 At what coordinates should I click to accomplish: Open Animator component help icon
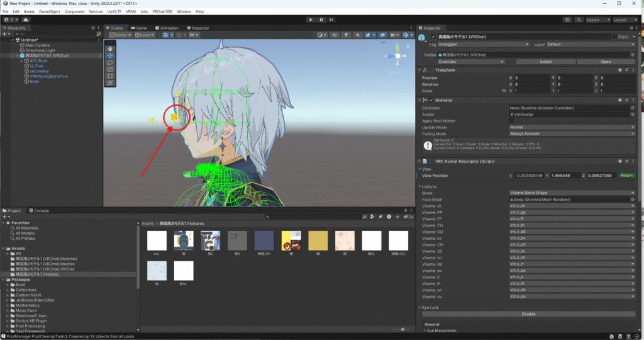click(619, 100)
